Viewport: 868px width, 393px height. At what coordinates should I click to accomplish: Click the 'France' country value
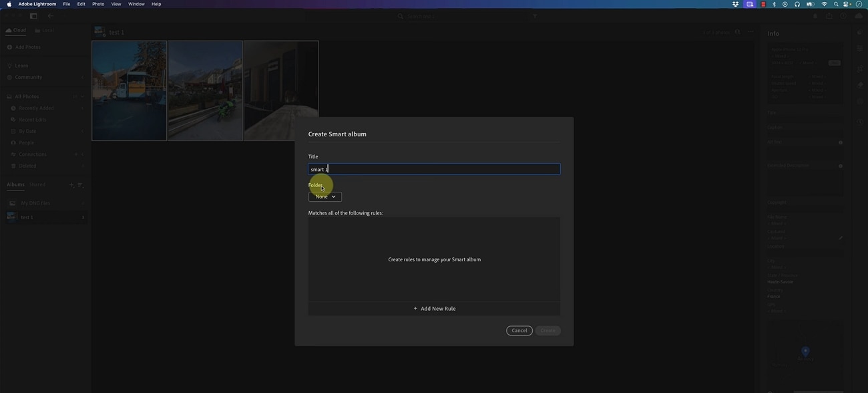(774, 297)
